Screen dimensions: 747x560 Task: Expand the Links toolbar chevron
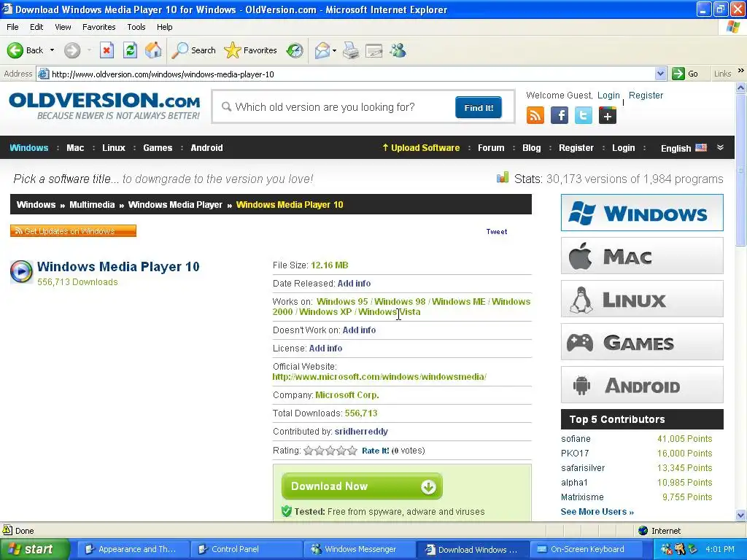pyautogui.click(x=741, y=71)
